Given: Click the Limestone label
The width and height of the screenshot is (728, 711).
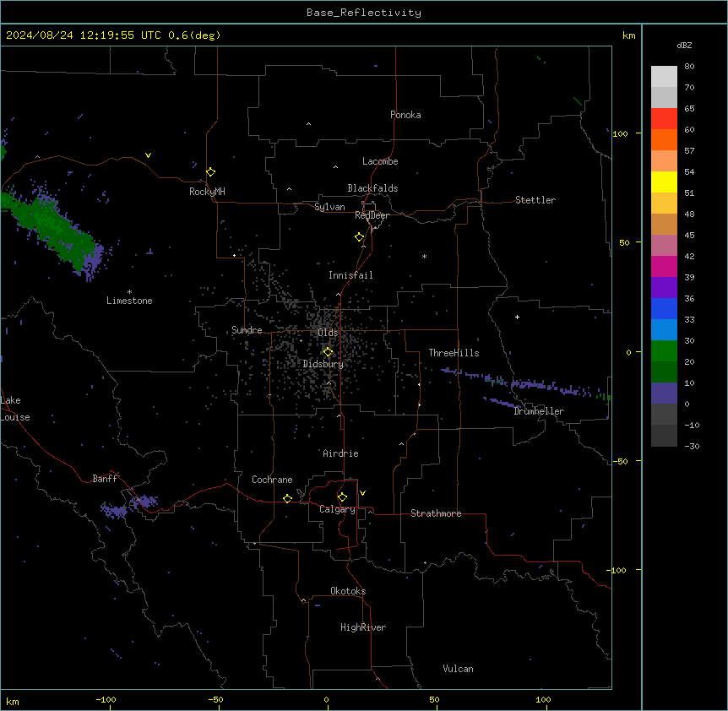Looking at the screenshot, I should (129, 301).
